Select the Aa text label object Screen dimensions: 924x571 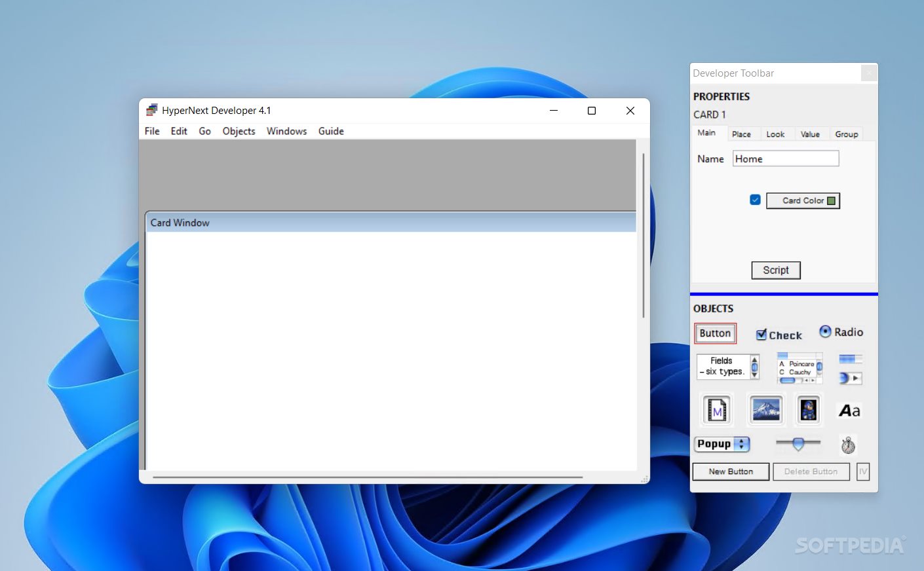(849, 411)
